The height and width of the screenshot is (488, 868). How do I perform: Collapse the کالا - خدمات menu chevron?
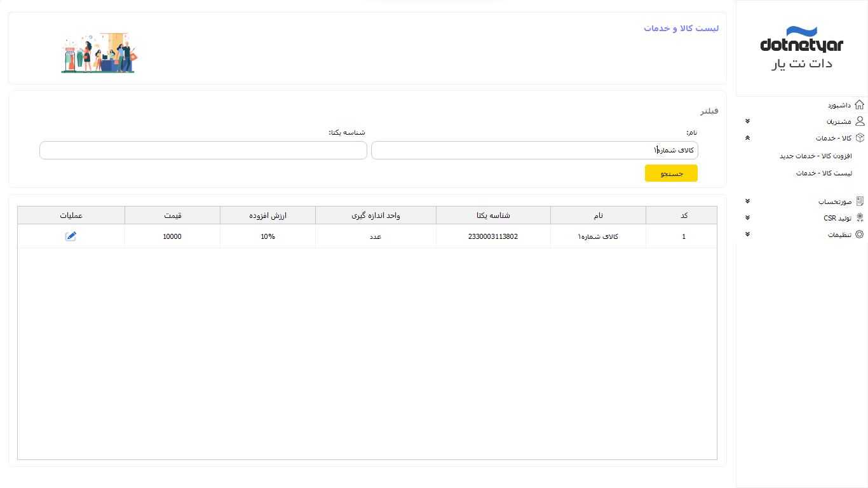pyautogui.click(x=747, y=138)
